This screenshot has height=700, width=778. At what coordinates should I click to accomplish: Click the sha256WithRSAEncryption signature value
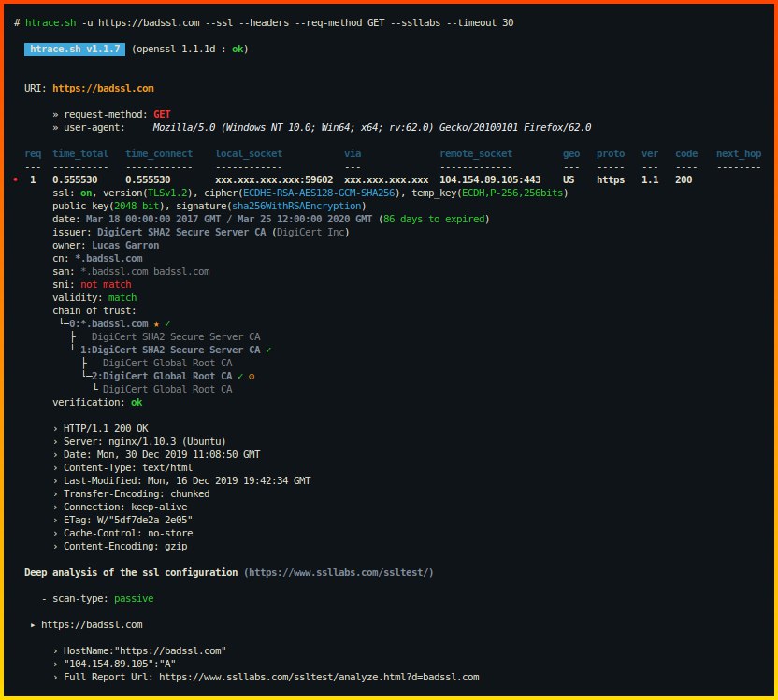[296, 206]
